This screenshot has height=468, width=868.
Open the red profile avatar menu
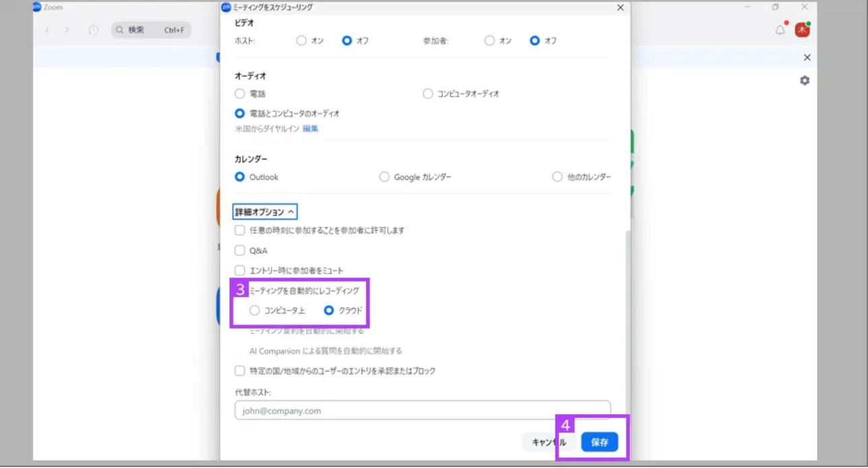coord(801,30)
